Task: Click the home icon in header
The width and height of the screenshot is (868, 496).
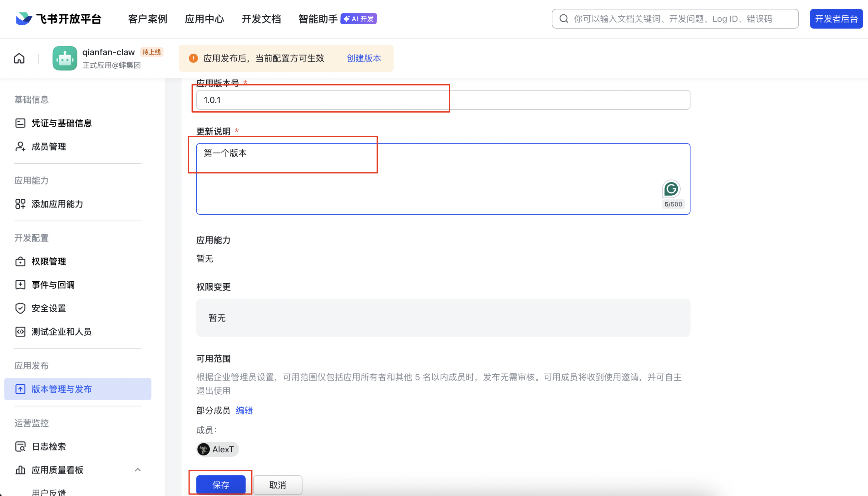Action: pyautogui.click(x=19, y=58)
